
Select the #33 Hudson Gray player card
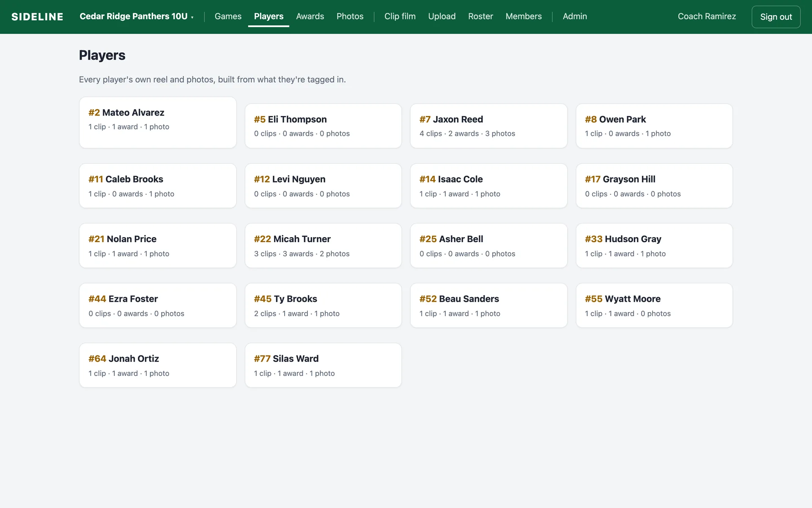tap(654, 246)
